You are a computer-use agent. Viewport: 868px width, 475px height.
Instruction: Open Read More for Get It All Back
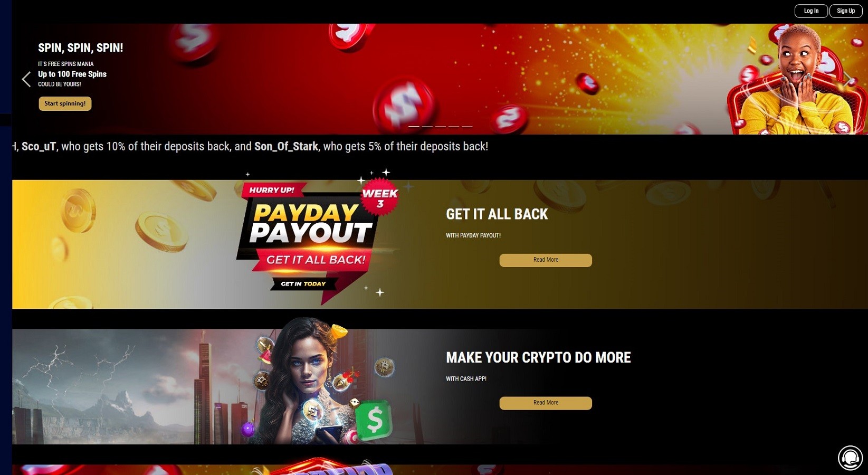point(546,260)
